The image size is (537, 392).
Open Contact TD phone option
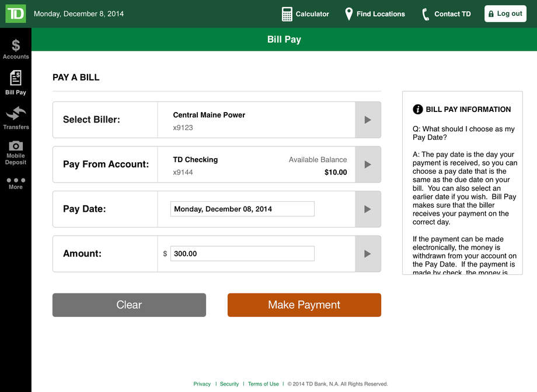(447, 14)
